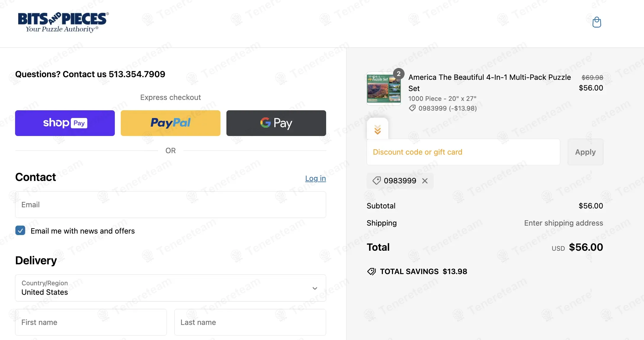Click the Log in link

(x=315, y=178)
